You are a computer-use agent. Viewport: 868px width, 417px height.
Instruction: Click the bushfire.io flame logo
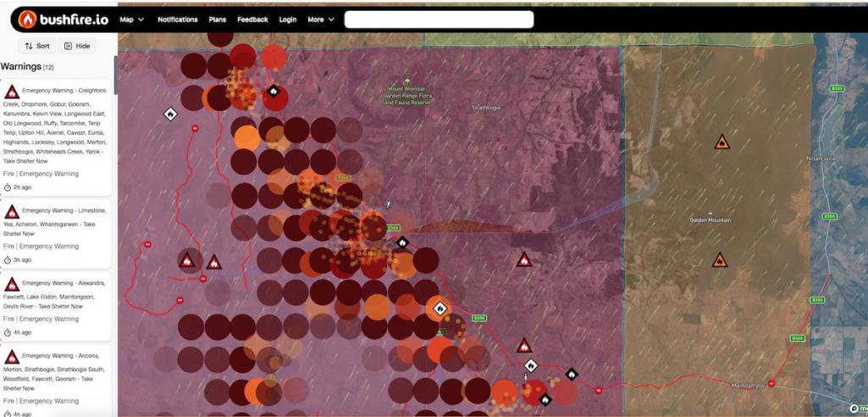pyautogui.click(x=28, y=19)
